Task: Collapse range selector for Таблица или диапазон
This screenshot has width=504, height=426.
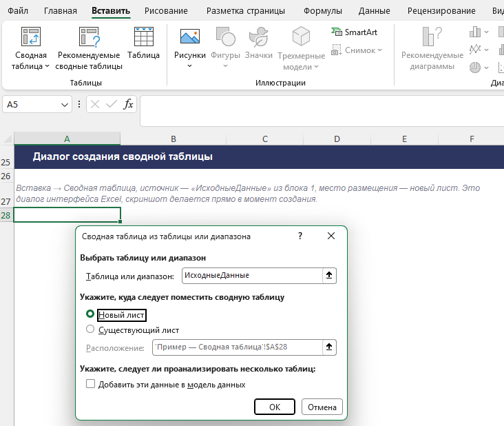Action: click(329, 276)
